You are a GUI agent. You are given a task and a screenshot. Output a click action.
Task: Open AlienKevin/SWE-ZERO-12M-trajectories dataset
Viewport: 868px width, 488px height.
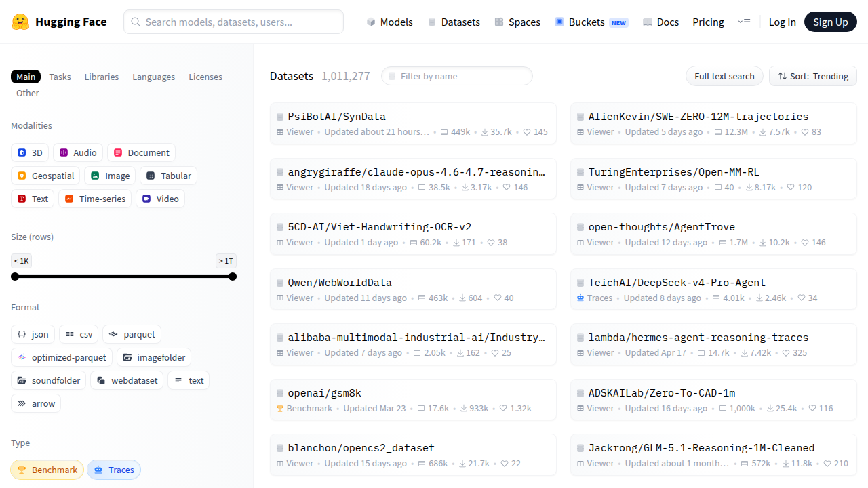click(713, 123)
